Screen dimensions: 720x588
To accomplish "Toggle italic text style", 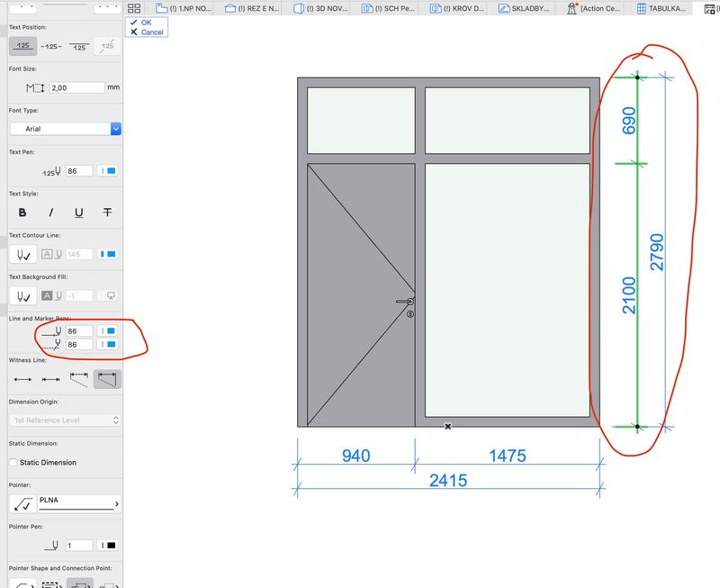I will (x=50, y=213).
